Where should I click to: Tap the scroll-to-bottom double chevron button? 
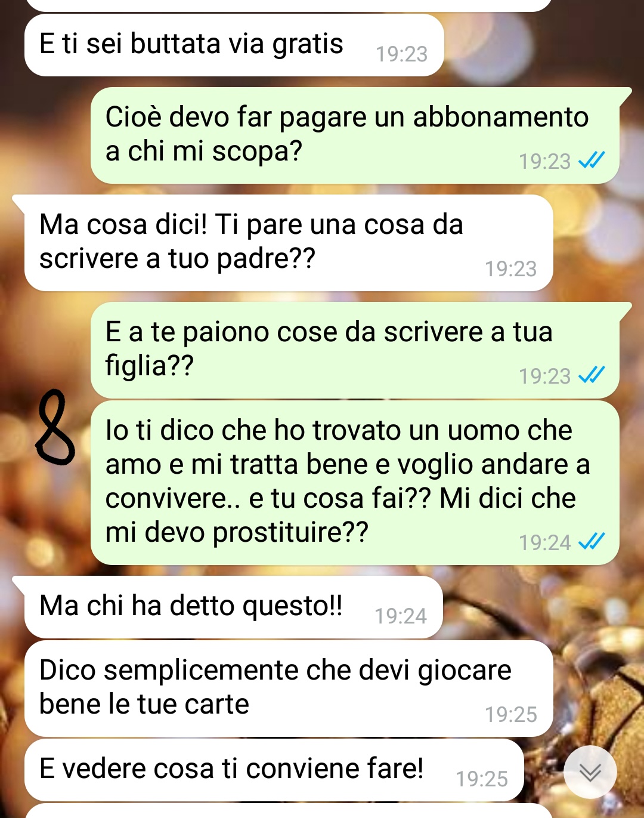pos(590,772)
